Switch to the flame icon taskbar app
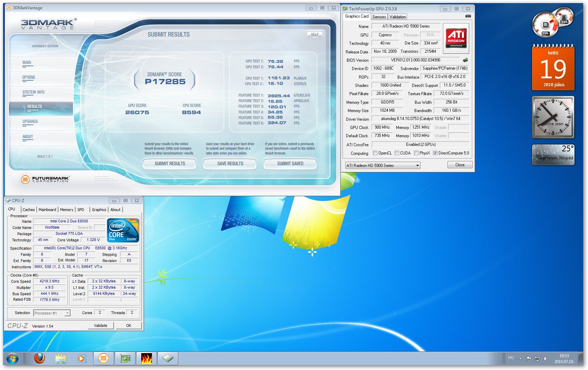The width and height of the screenshot is (588, 370). pos(146,359)
